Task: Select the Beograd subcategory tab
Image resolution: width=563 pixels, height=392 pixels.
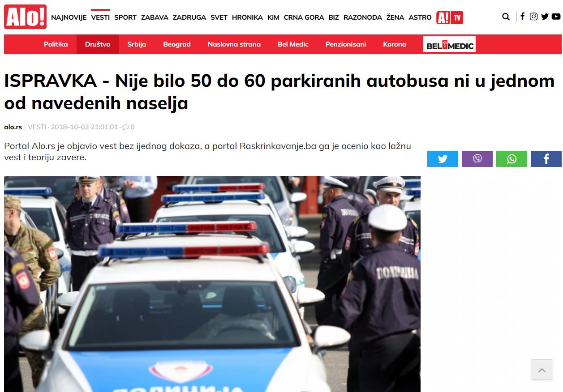Action: click(x=177, y=44)
